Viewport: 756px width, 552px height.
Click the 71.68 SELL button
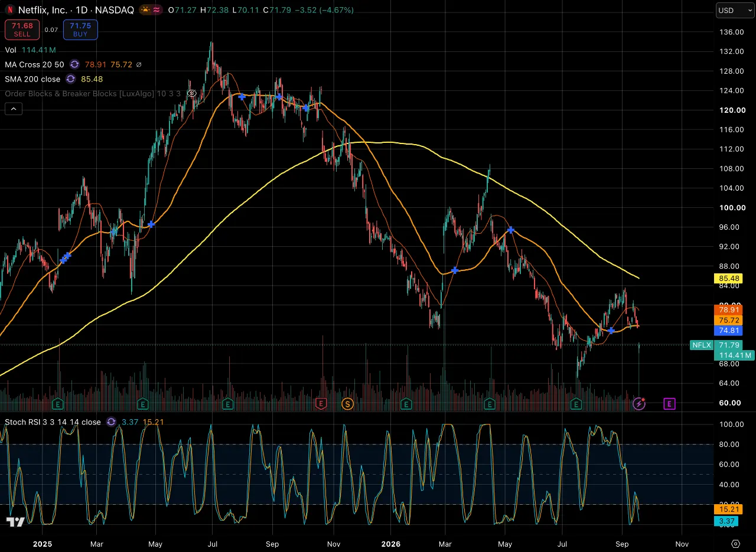pyautogui.click(x=22, y=30)
